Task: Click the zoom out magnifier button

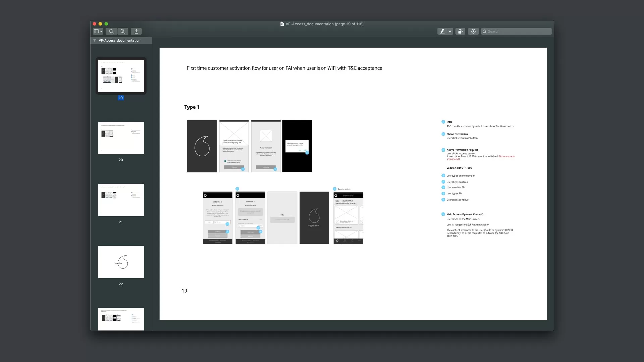Action: point(111,32)
